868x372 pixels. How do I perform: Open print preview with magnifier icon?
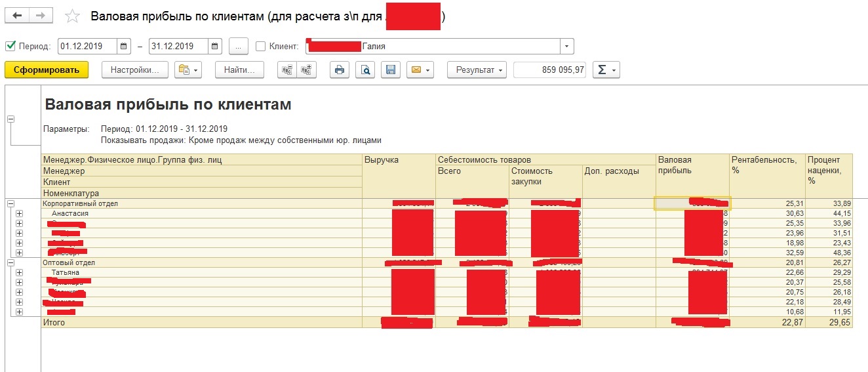pyautogui.click(x=366, y=70)
